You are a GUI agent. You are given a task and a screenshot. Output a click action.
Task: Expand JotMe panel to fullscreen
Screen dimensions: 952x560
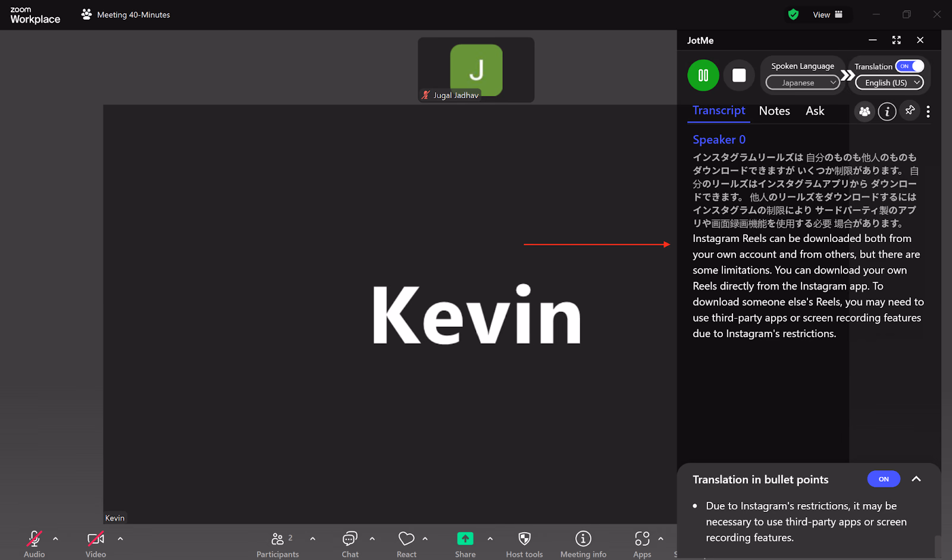(897, 40)
